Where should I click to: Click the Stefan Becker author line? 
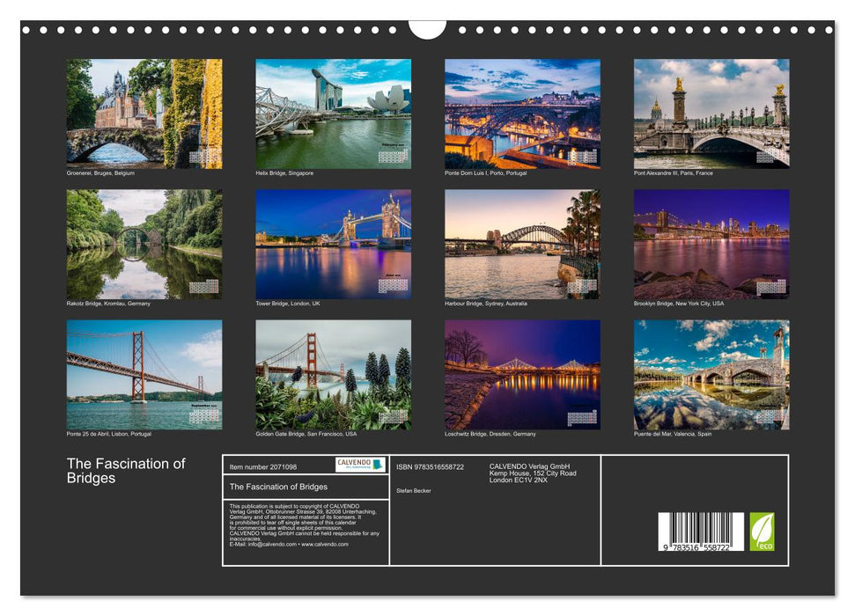click(x=414, y=489)
